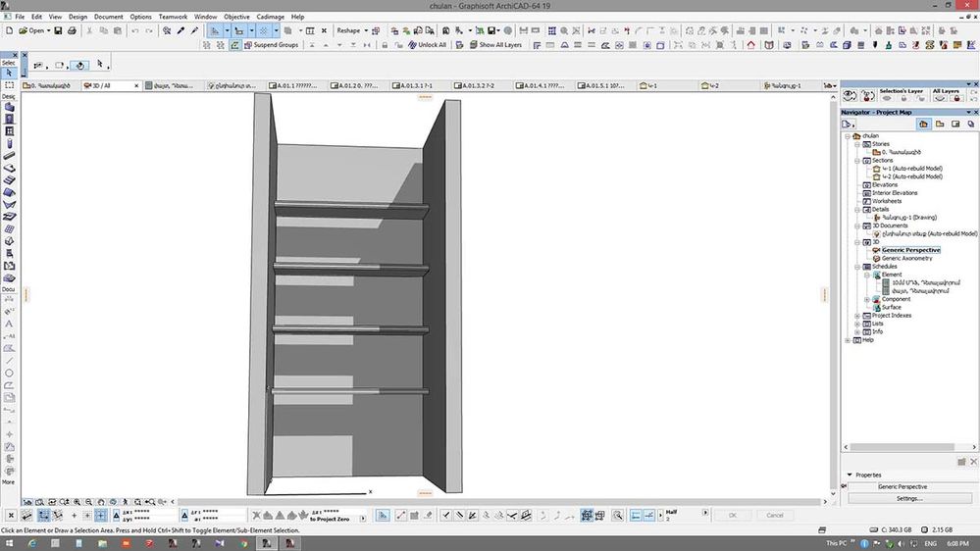Click the Settings... button in Properties

pyautogui.click(x=909, y=498)
